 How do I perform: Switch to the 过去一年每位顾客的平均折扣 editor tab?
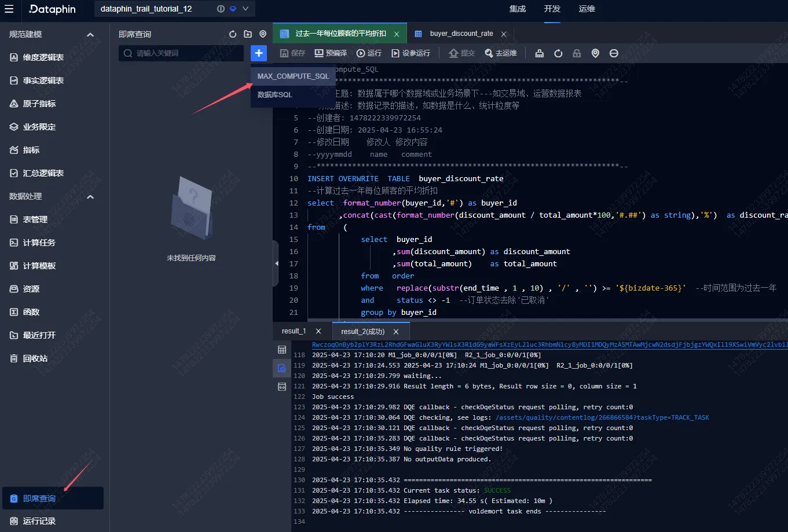pyautogui.click(x=340, y=34)
